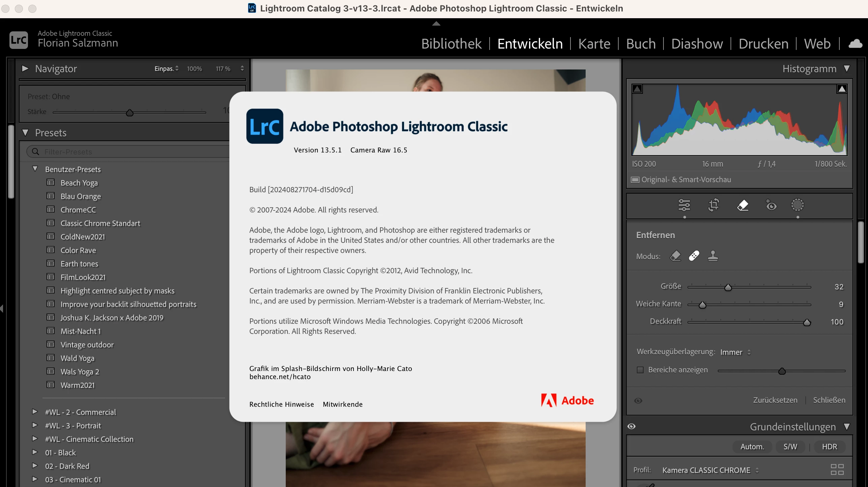Toggle Grundeinstellungen panel eye visibility
The width and height of the screenshot is (868, 487).
tap(631, 426)
